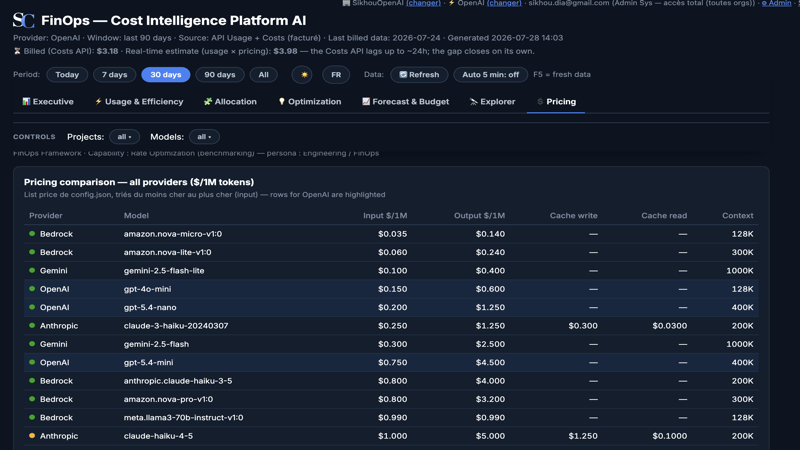Click the green dot for gemini-2.5-flash

click(x=32, y=344)
